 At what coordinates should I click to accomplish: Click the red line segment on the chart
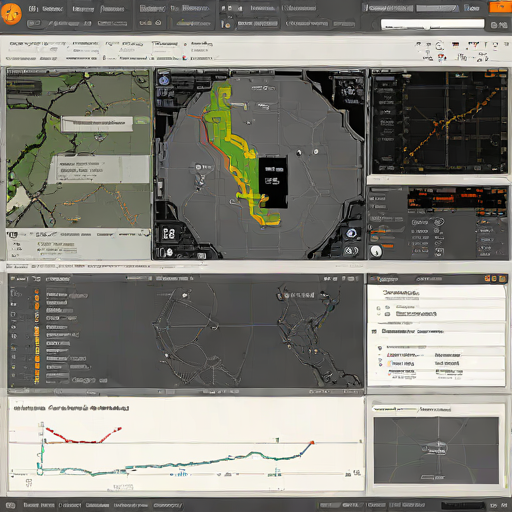pyautogui.click(x=83, y=436)
